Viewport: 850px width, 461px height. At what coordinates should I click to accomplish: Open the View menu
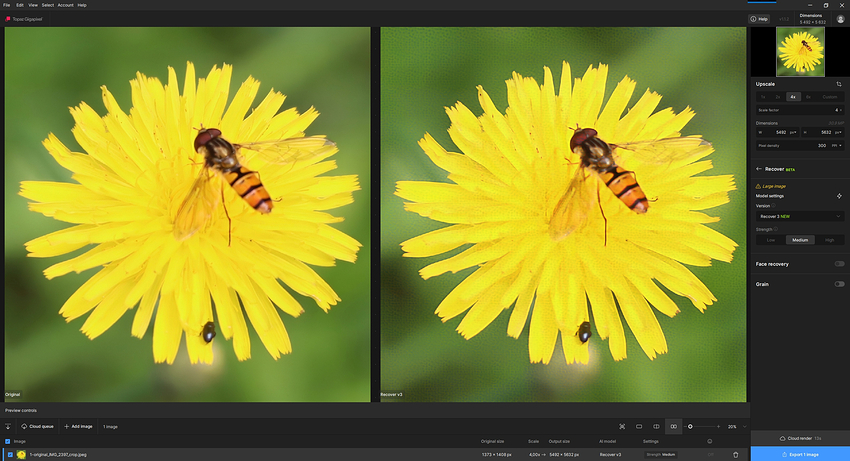click(x=33, y=5)
